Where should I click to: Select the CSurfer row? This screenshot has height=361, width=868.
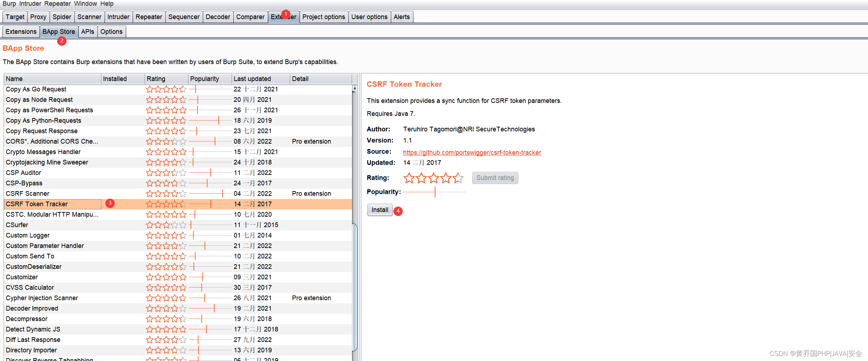(x=178, y=225)
